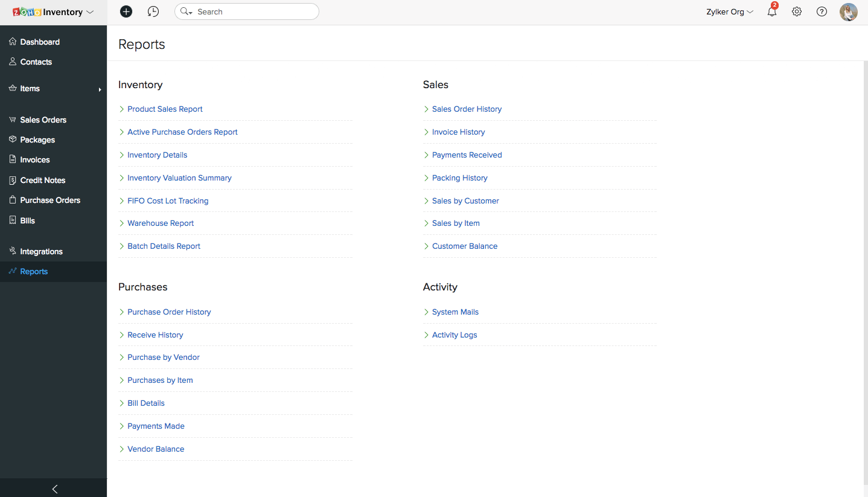Image resolution: width=868 pixels, height=497 pixels.
Task: Open the Zylker Org organization dropdown
Action: tap(729, 11)
